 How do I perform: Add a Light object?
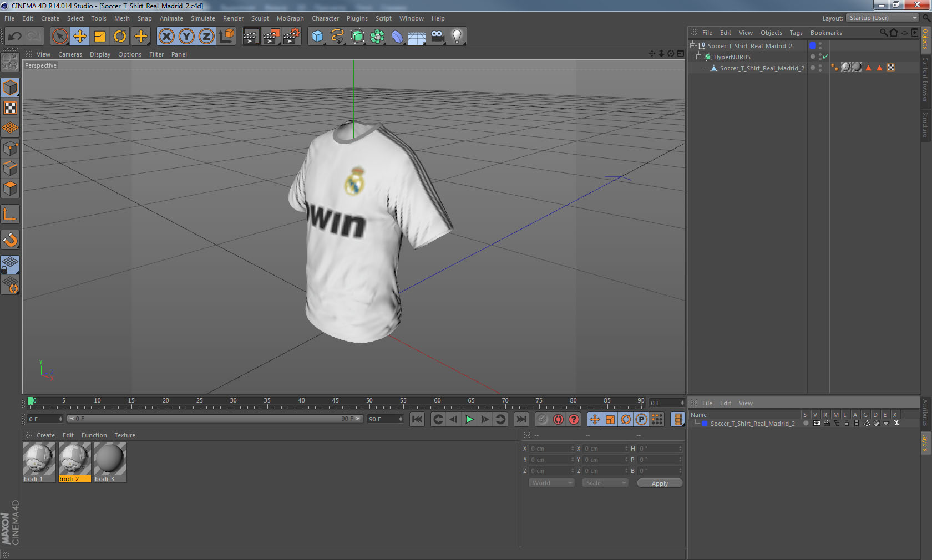[x=457, y=37]
